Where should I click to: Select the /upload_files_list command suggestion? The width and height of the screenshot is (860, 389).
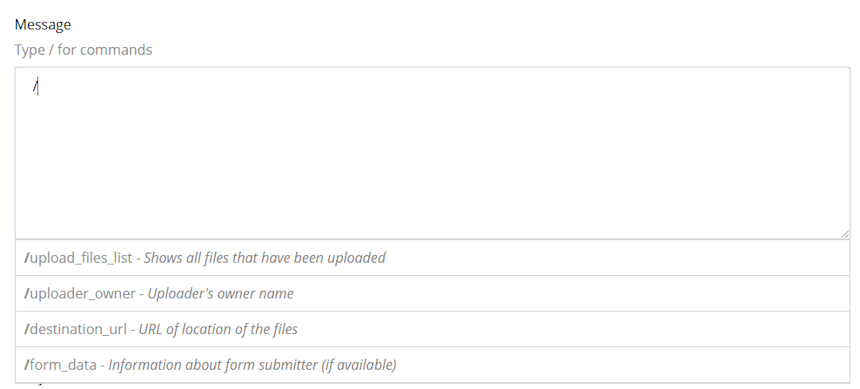tap(433, 258)
